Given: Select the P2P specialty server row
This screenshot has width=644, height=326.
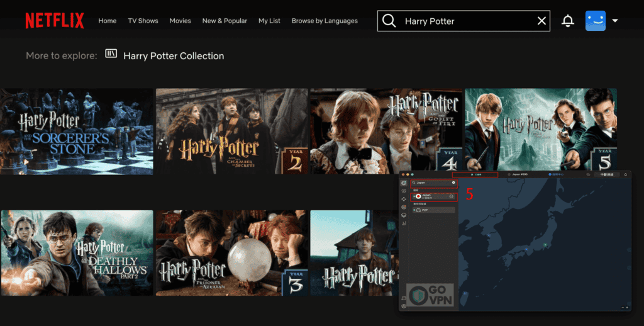Looking at the screenshot, I should 434,210.
